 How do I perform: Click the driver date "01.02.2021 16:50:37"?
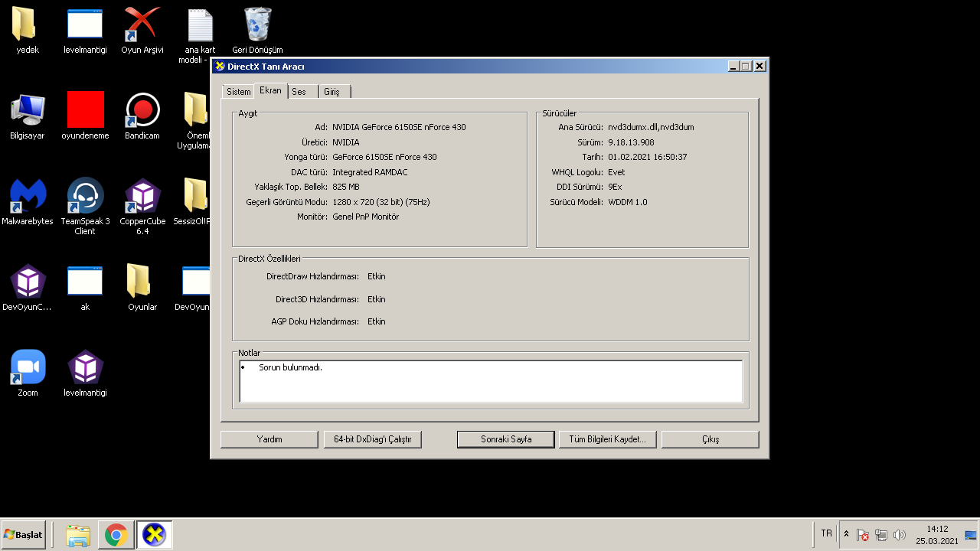coord(647,157)
